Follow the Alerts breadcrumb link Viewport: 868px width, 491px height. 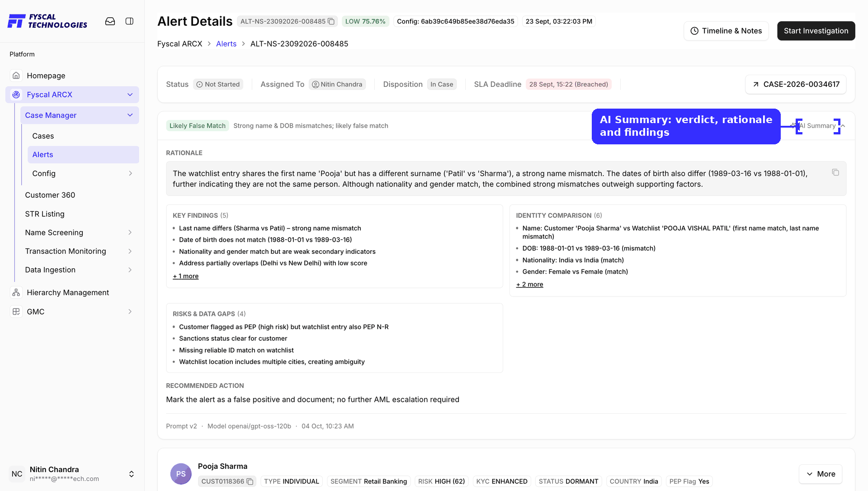tap(226, 44)
